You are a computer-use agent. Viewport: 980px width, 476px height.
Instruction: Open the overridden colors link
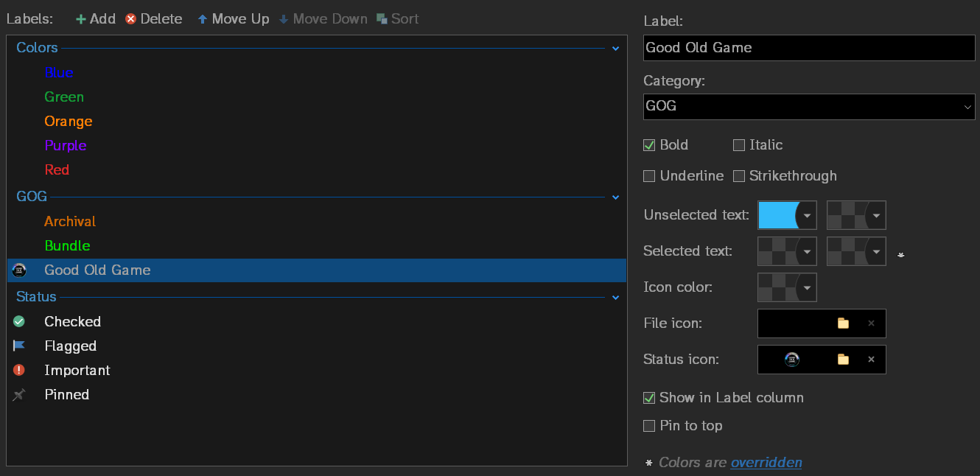(766, 463)
